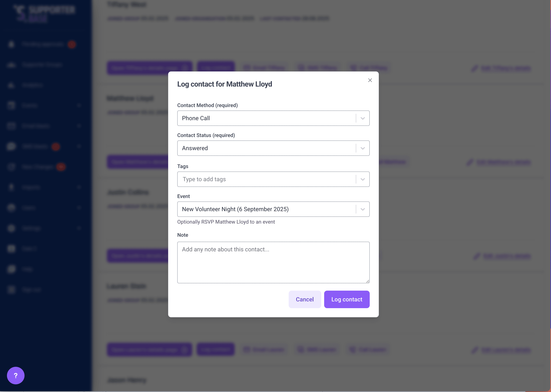Open the Contact Method dropdown
The height and width of the screenshot is (392, 551).
coord(273,118)
